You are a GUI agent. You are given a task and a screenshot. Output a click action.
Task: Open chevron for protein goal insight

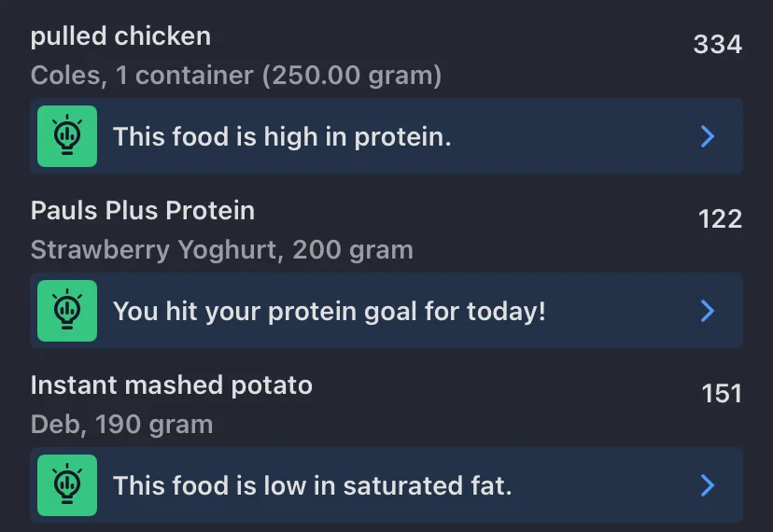pyautogui.click(x=708, y=311)
